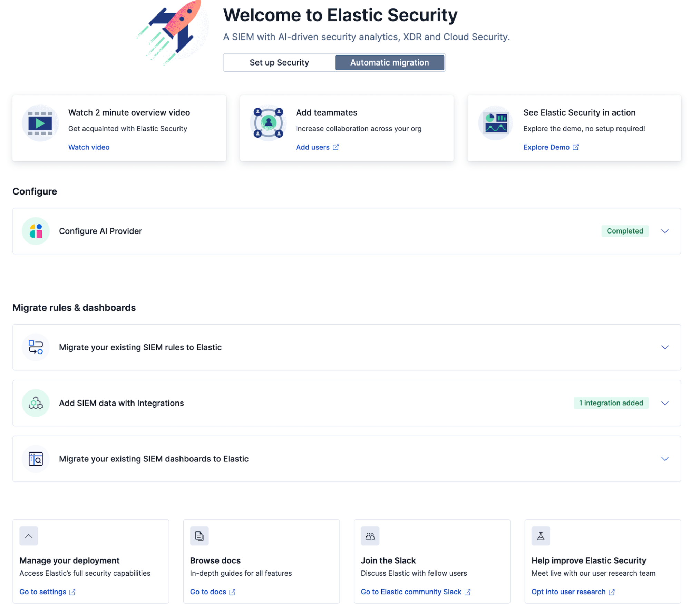Click the teammates network icon
The height and width of the screenshot is (616, 690).
[x=268, y=123]
